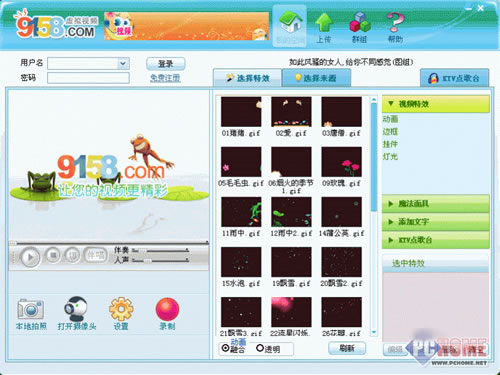Viewport: 500px width, 375px height.
Task: Choose 灯光 effect category
Action: [390, 156]
